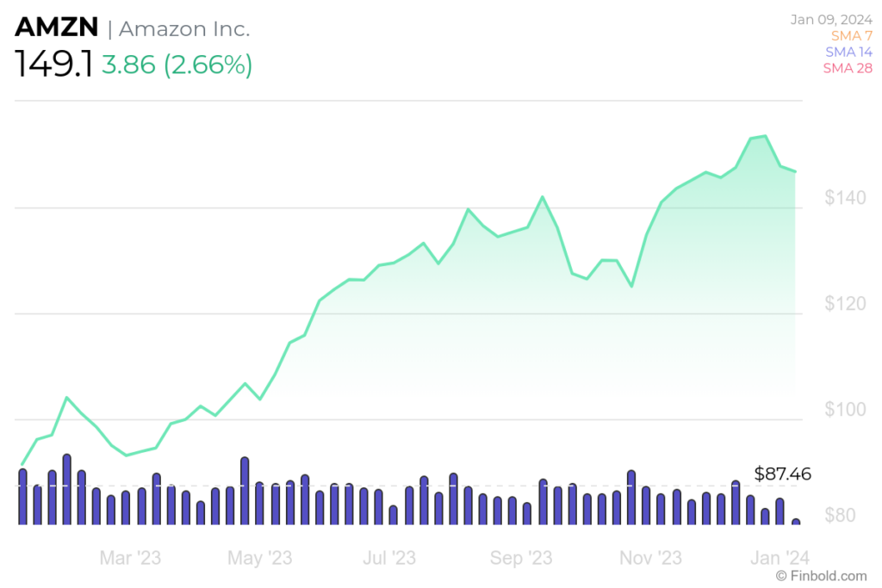
Task: Click the 3.86 (2.66%) change text
Action: (x=177, y=65)
